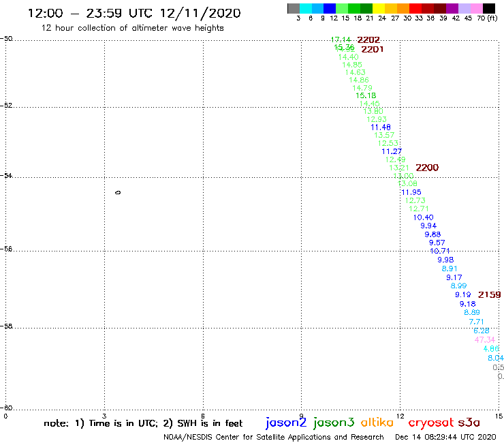
Task: Click the 15.18 wave height value
Action: coord(366,95)
